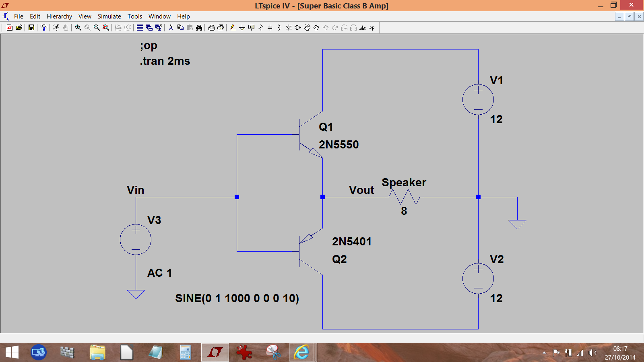Click the SINE(0 1 1000 0 0 0 10) text
This screenshot has height=362, width=644.
point(237,298)
